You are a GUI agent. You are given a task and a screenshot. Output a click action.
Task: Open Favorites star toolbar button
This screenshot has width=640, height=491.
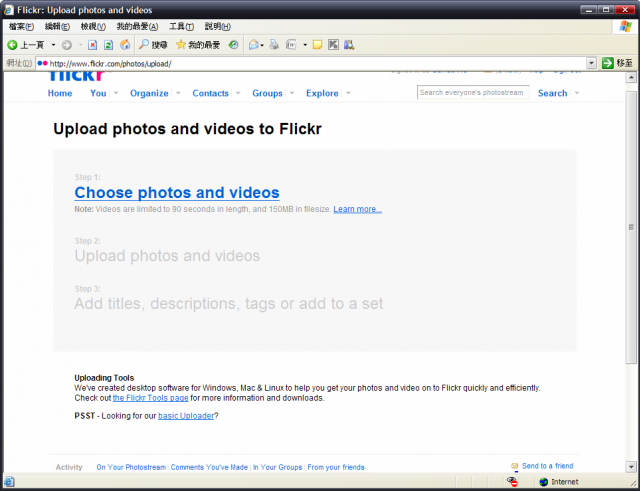198,44
